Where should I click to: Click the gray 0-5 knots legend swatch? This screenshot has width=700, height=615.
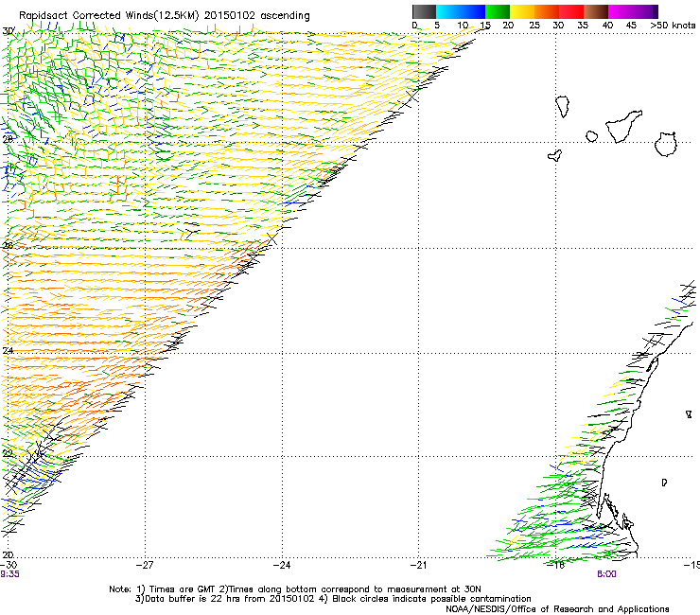(x=424, y=11)
